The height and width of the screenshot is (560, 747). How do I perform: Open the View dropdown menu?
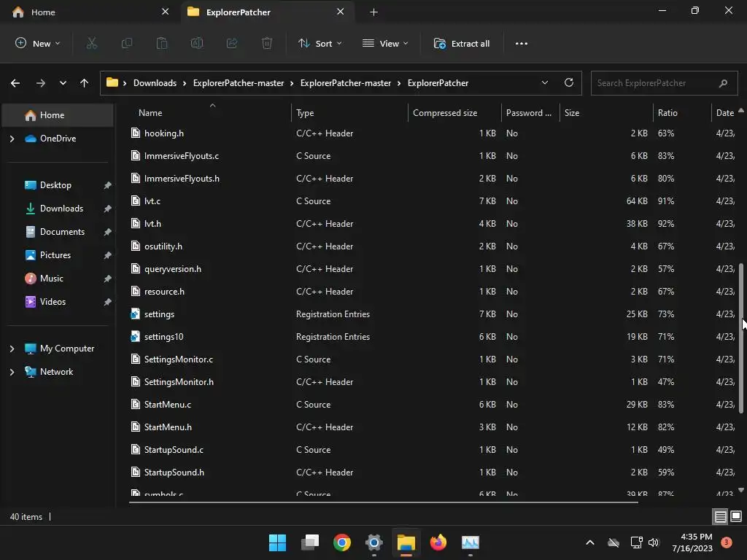(385, 43)
